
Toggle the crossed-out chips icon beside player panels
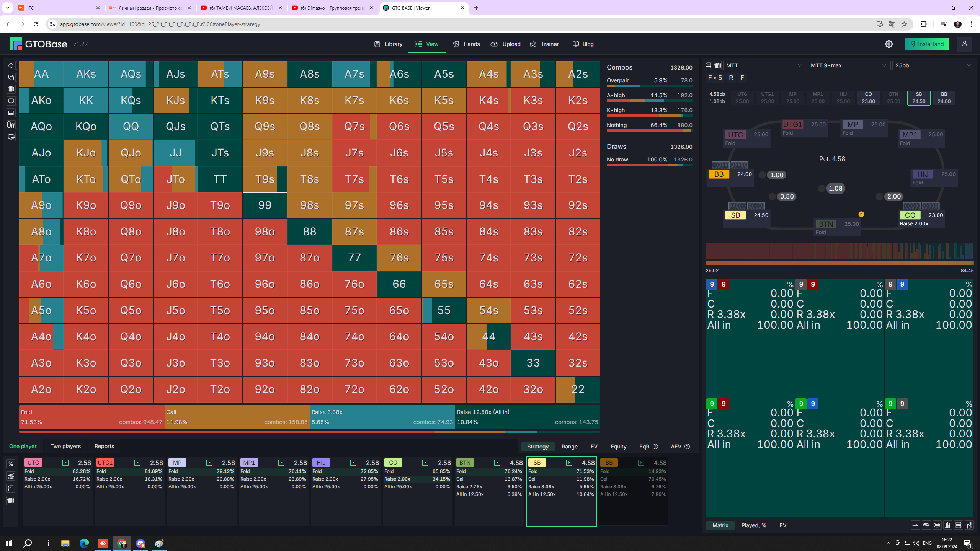tap(11, 476)
